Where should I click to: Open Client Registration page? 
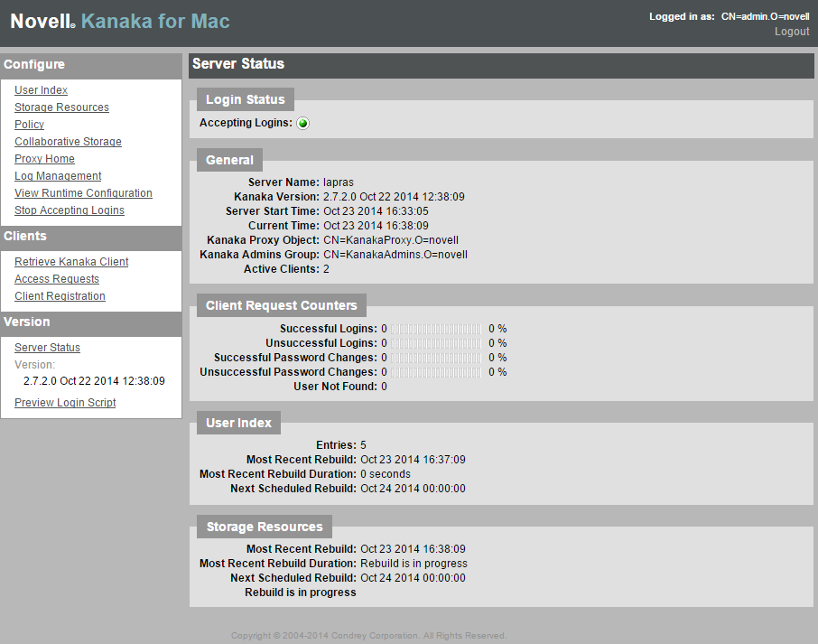[x=60, y=296]
